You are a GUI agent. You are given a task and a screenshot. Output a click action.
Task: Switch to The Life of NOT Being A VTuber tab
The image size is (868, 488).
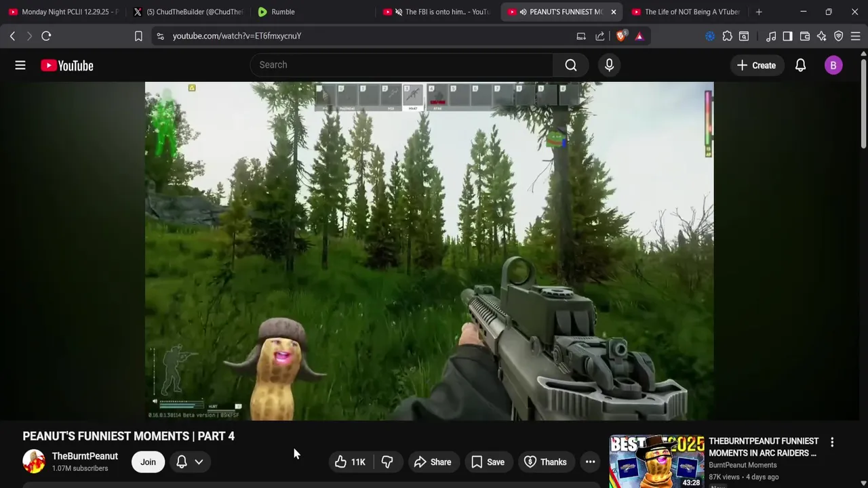pyautogui.click(x=686, y=12)
